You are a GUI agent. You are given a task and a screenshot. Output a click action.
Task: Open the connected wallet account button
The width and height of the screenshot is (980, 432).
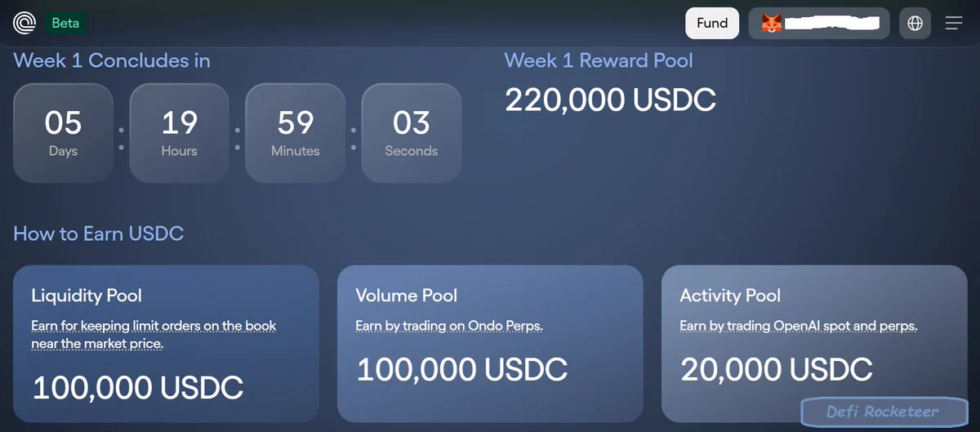pyautogui.click(x=819, y=23)
